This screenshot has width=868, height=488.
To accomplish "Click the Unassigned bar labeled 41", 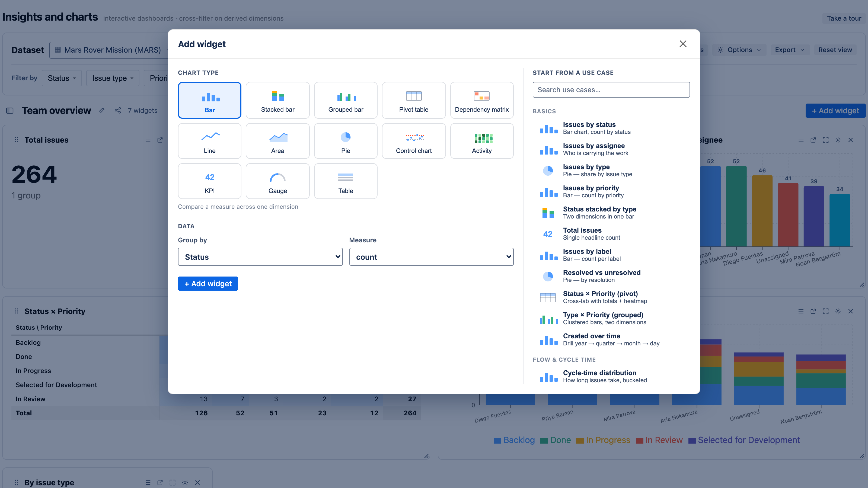I will tap(788, 215).
